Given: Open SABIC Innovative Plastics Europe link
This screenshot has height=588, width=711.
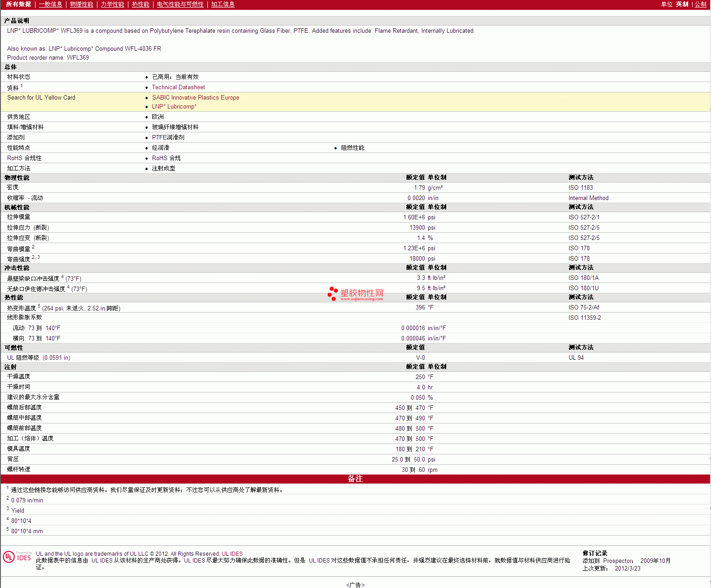Looking at the screenshot, I should point(195,98).
